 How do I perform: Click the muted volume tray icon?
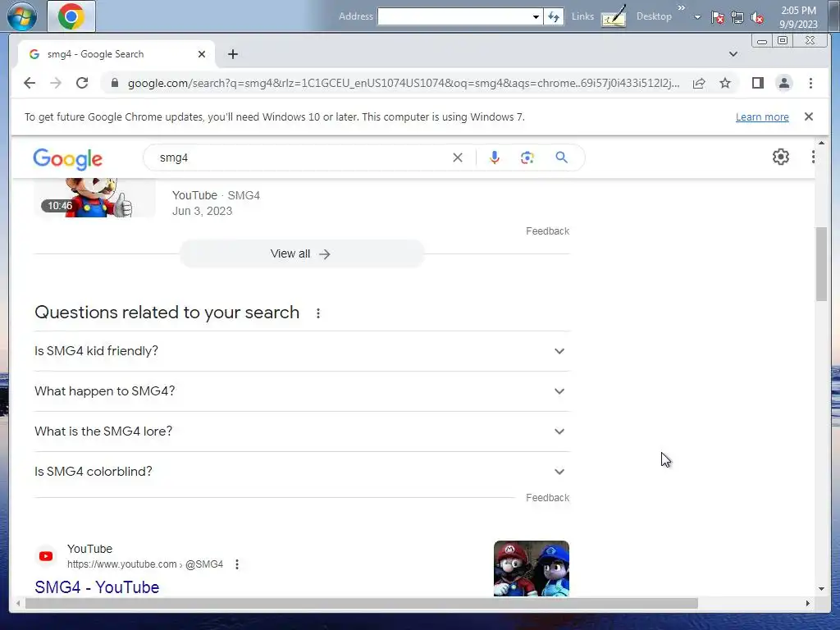757,18
